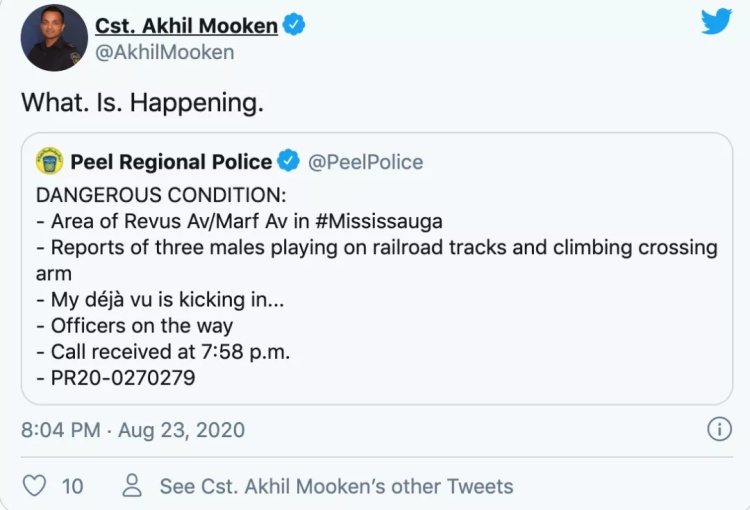
Task: Open the #Mississauga hashtag
Action: [x=379, y=221]
